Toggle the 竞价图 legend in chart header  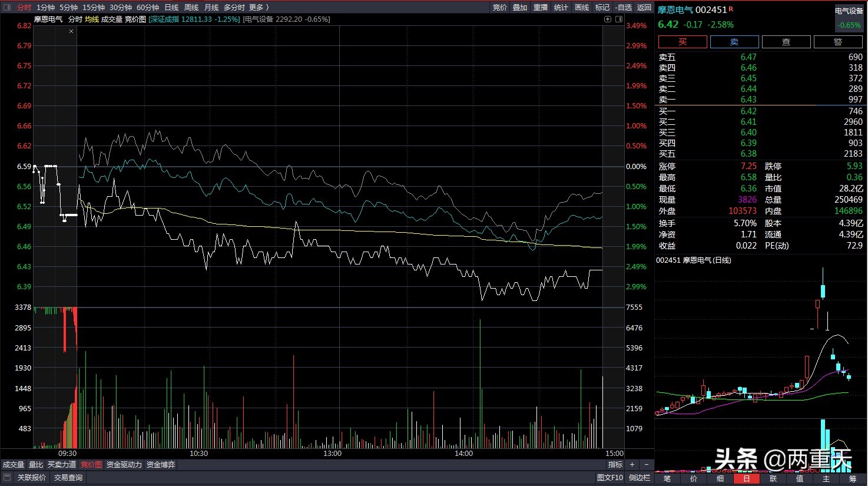135,19
